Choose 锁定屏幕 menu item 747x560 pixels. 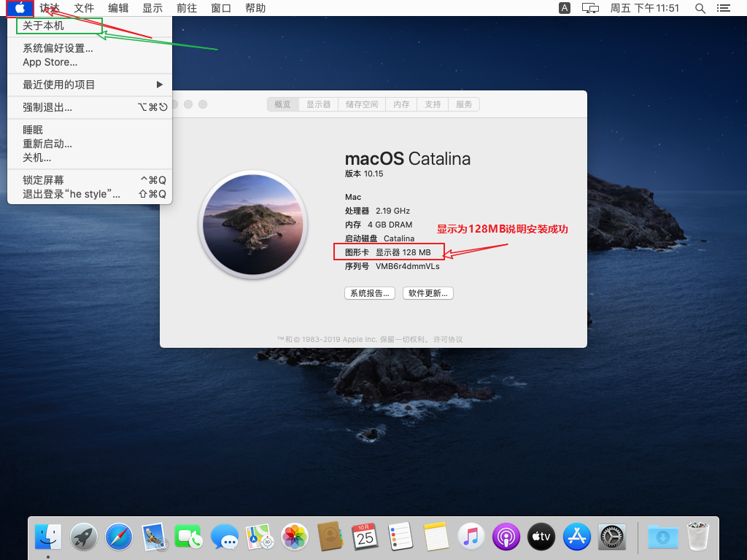(90, 180)
